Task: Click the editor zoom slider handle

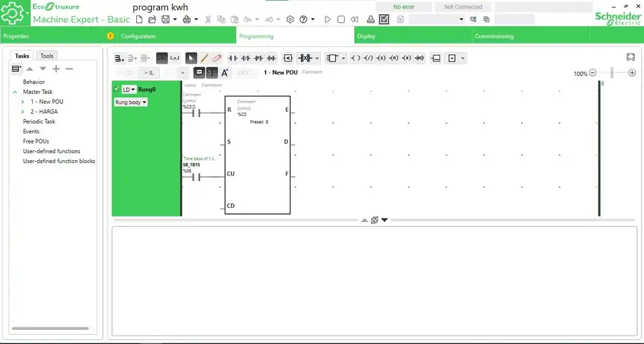Action: tap(612, 72)
